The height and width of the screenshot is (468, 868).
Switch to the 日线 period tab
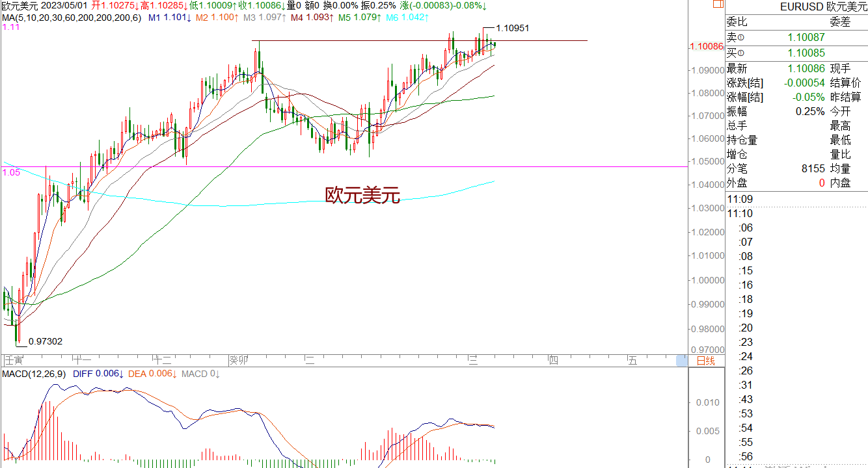(x=705, y=361)
